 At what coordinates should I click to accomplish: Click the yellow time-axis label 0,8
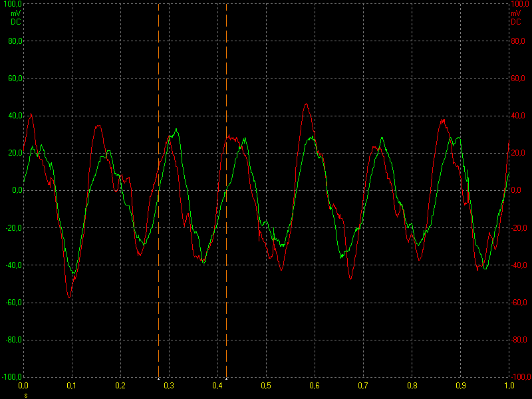(412, 386)
